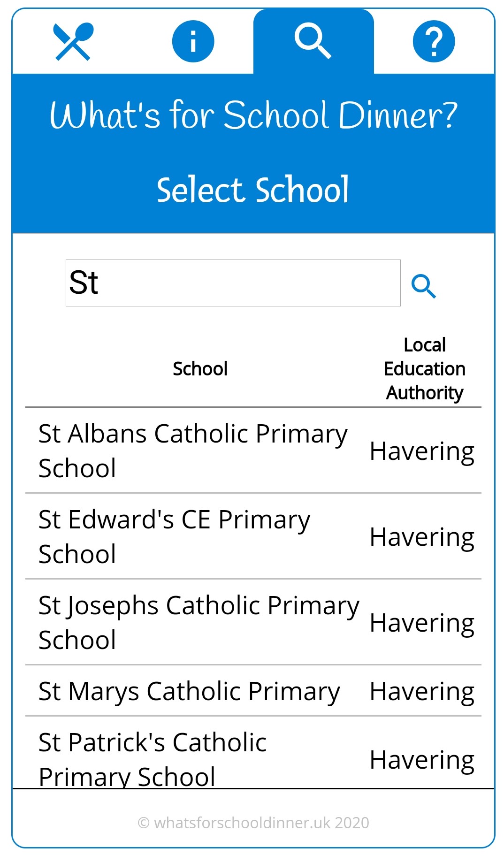Screen dimensions: 504x863
Task: Select St Albans Catholic Primary School
Action: click(193, 451)
